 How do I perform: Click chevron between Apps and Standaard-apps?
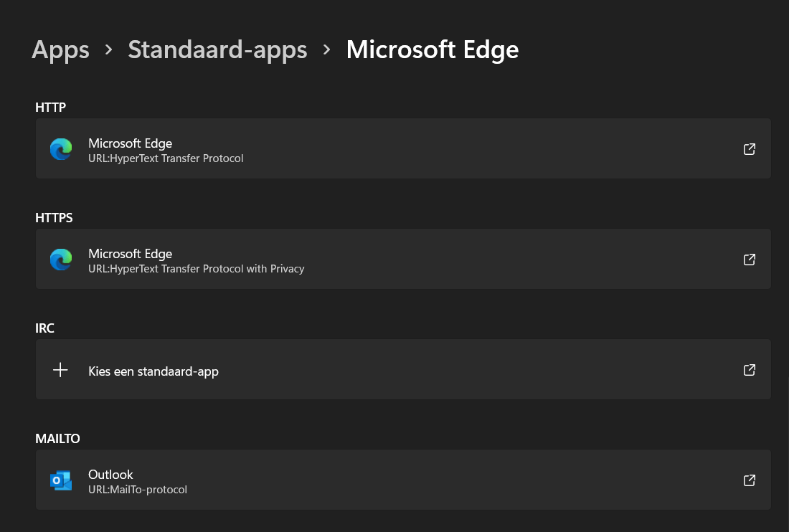coord(109,49)
